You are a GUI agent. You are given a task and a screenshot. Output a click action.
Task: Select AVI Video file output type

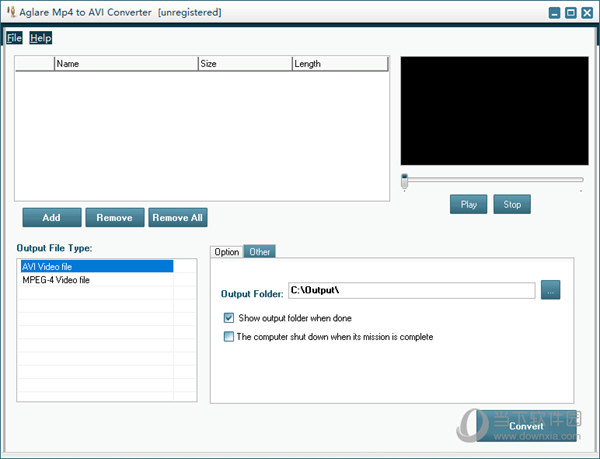point(97,266)
